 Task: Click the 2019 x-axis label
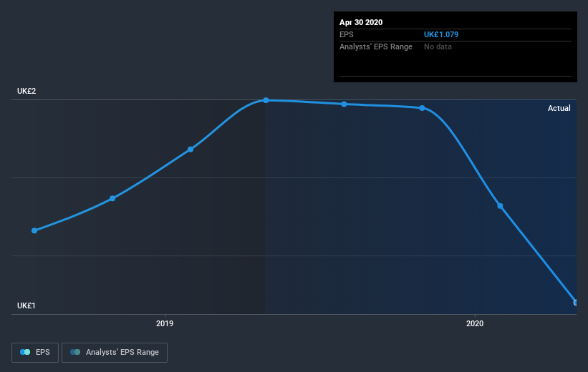pos(165,323)
